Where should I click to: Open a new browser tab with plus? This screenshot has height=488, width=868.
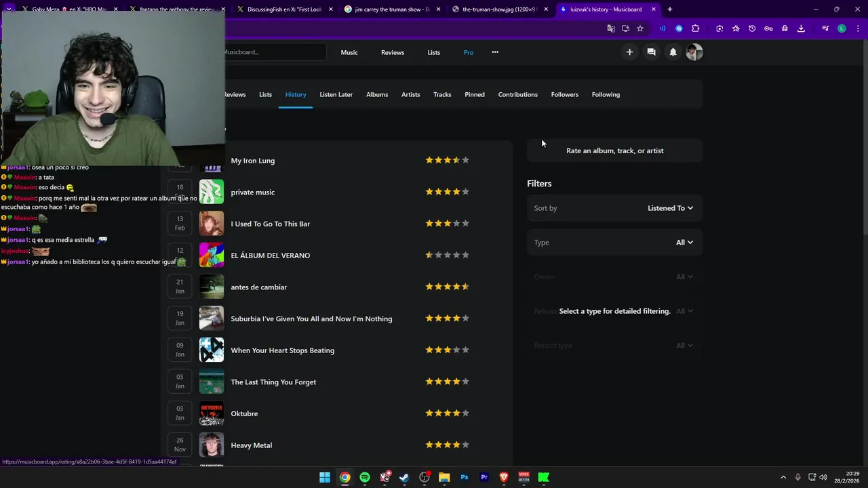pyautogui.click(x=670, y=9)
